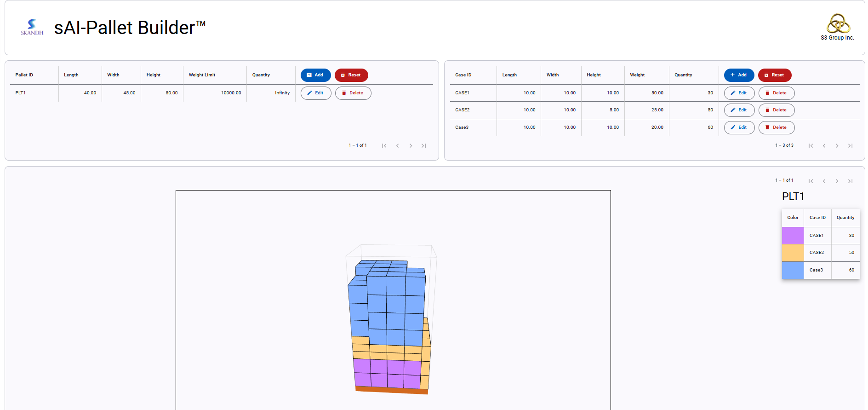
Task: Edit pallet PLT1
Action: click(x=316, y=93)
